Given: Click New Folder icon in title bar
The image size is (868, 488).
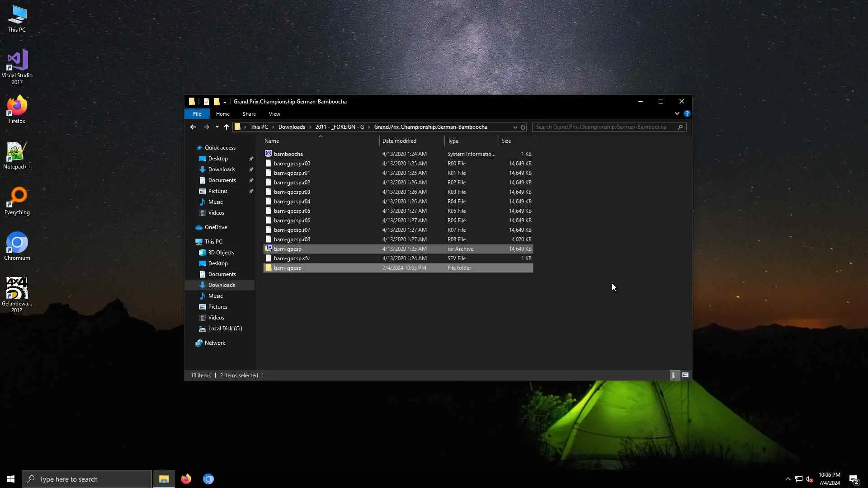Looking at the screenshot, I should [x=217, y=102].
